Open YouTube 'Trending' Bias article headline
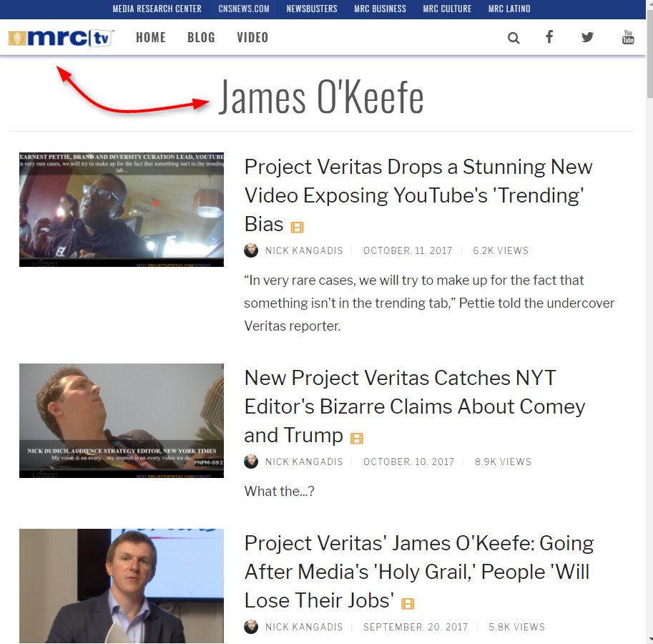 click(418, 195)
